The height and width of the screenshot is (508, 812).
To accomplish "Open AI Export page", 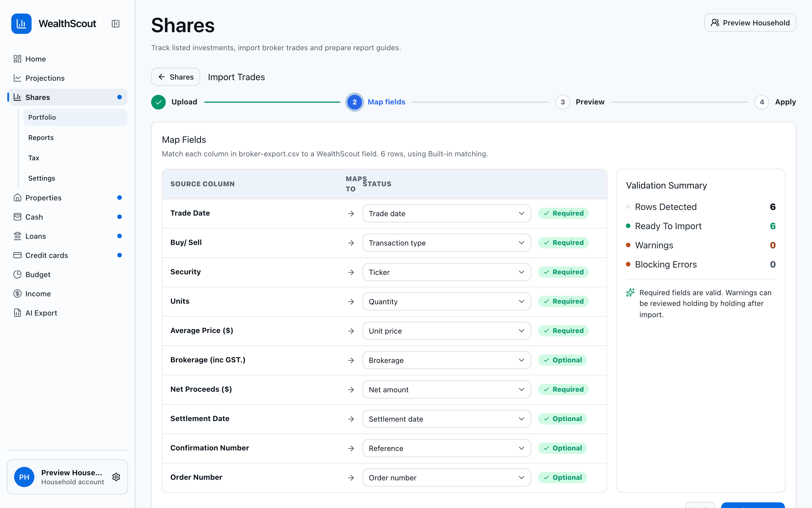I will click(67, 312).
